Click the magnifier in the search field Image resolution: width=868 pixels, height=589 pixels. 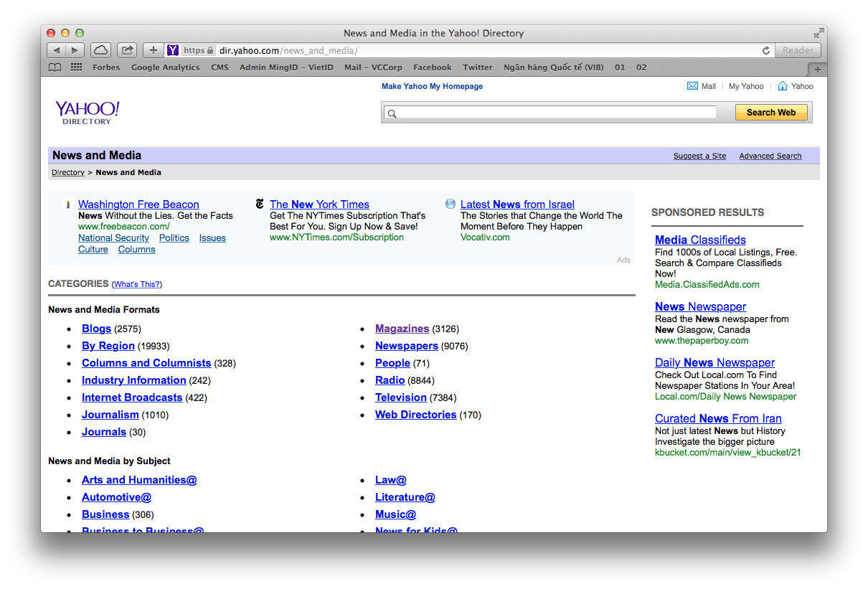pos(392,113)
